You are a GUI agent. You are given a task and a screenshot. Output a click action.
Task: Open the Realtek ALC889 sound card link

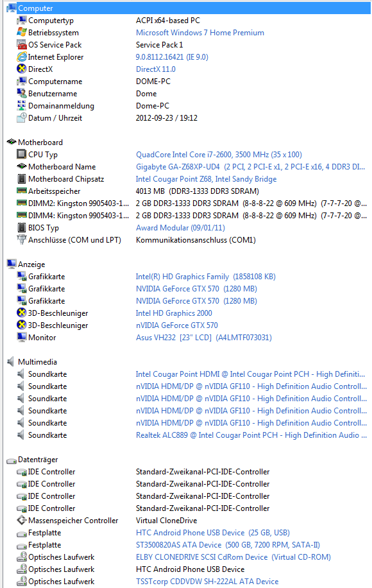[251, 435]
